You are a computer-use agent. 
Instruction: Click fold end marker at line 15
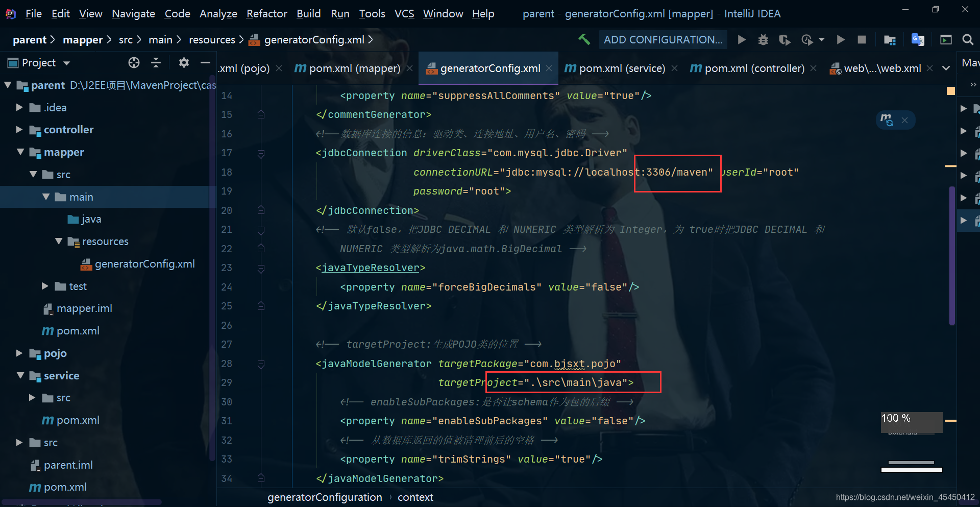[261, 114]
